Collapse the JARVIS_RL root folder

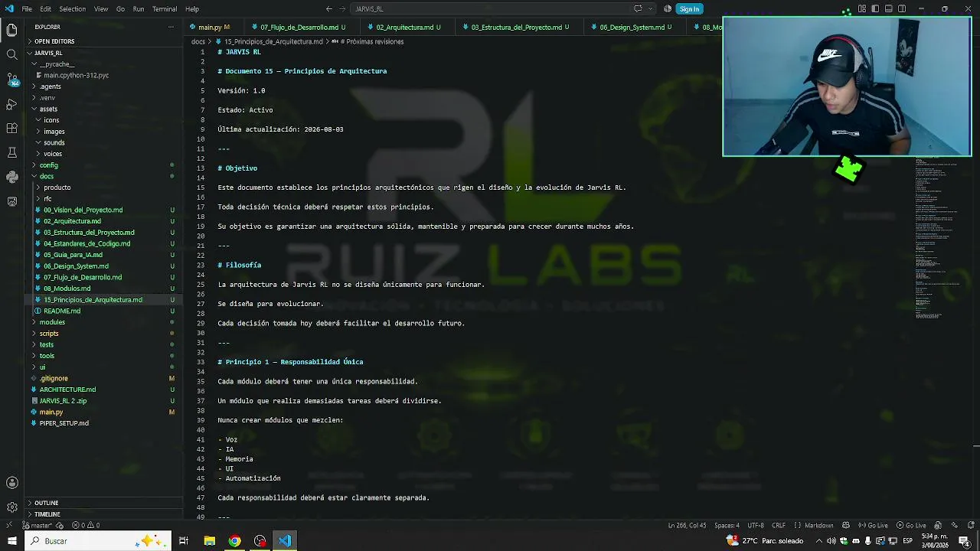pyautogui.click(x=103, y=53)
